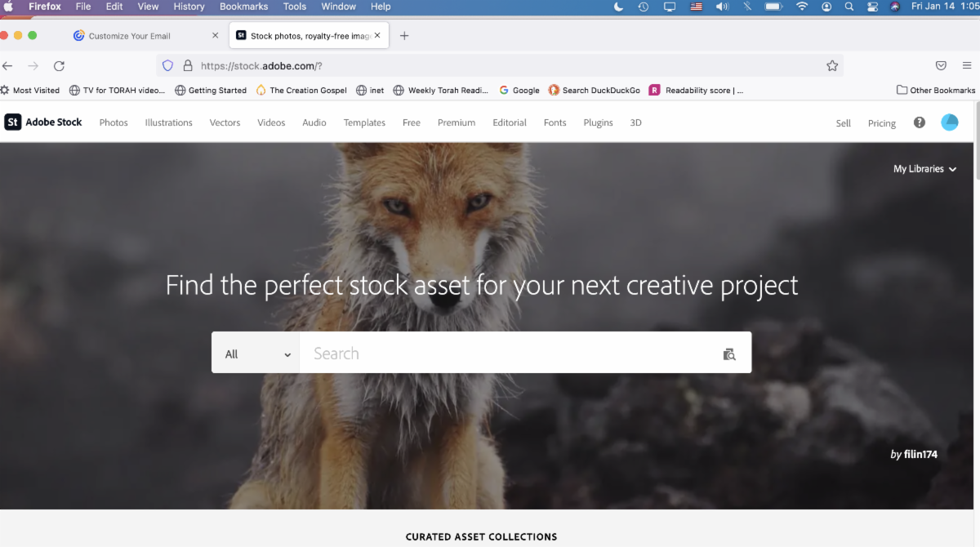This screenshot has height=547, width=980.
Task: Switch to Customize Your Email tab
Action: [139, 36]
